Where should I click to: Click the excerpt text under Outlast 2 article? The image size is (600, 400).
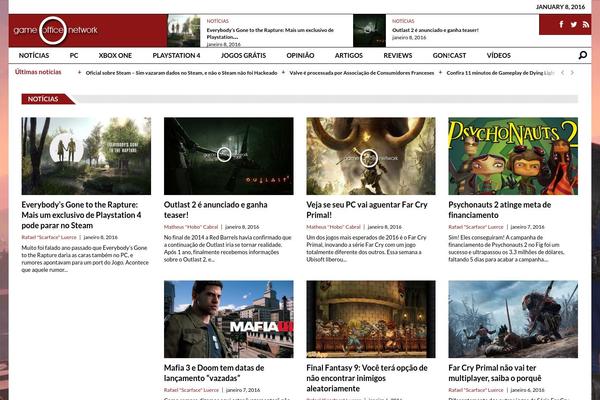point(228,248)
